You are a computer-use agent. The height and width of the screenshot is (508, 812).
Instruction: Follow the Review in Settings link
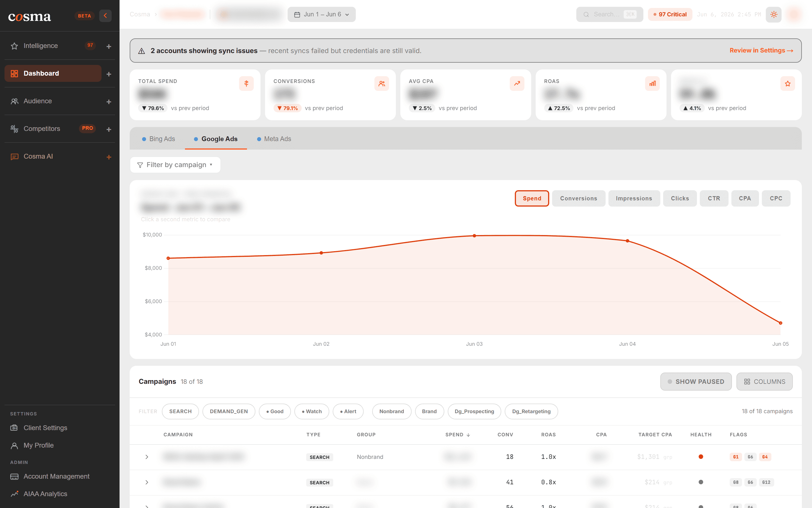pyautogui.click(x=761, y=51)
